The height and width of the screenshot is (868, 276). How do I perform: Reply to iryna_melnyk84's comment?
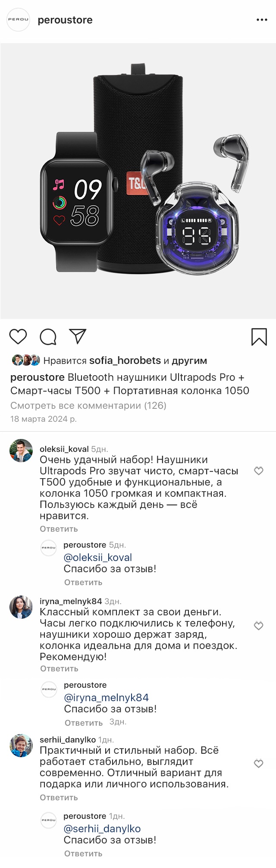pyautogui.click(x=59, y=668)
